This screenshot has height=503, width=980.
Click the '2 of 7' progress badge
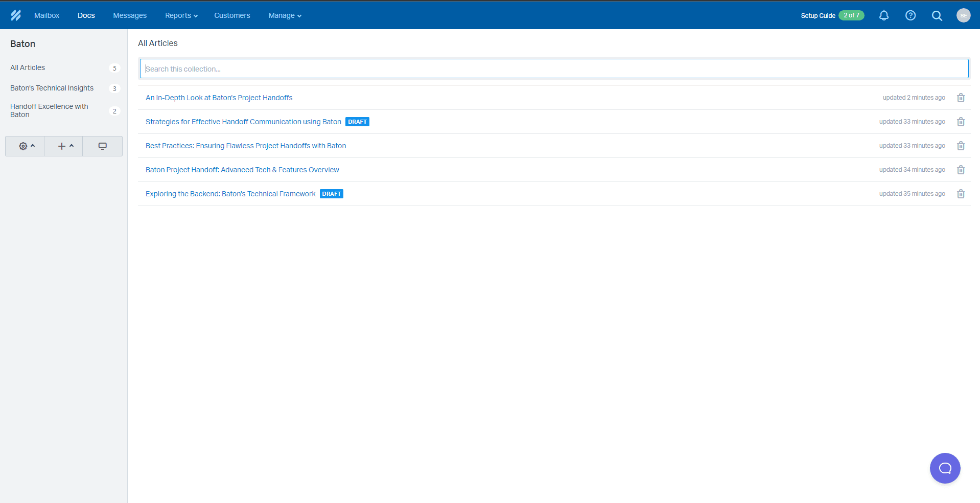851,15
